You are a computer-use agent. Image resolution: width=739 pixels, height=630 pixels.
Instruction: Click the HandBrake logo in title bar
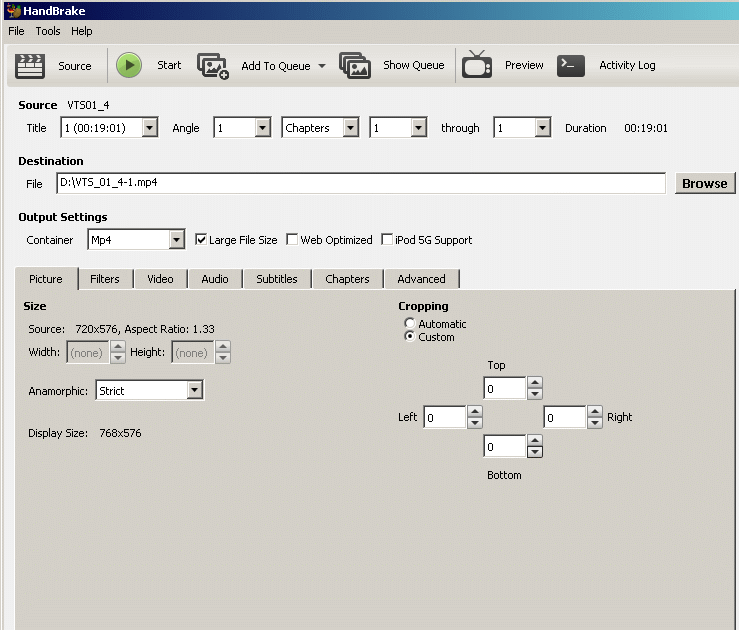click(x=14, y=10)
